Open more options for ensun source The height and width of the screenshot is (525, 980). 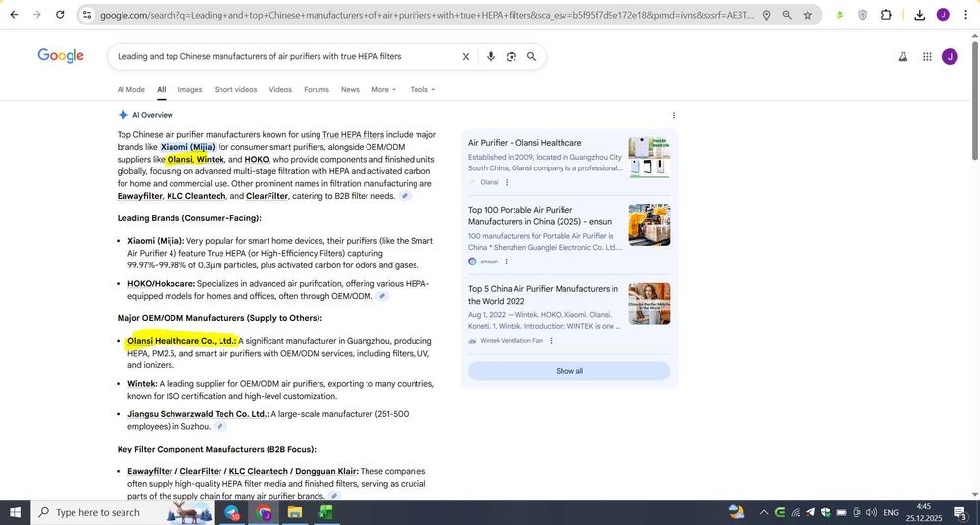pos(506,262)
